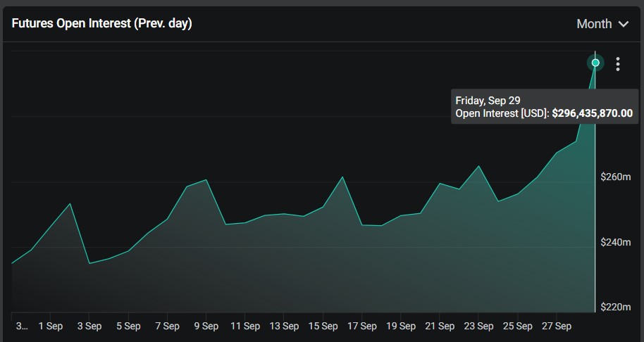Click the chevron arrow beside Month
Image resolution: width=644 pixels, height=342 pixels.
tap(624, 24)
